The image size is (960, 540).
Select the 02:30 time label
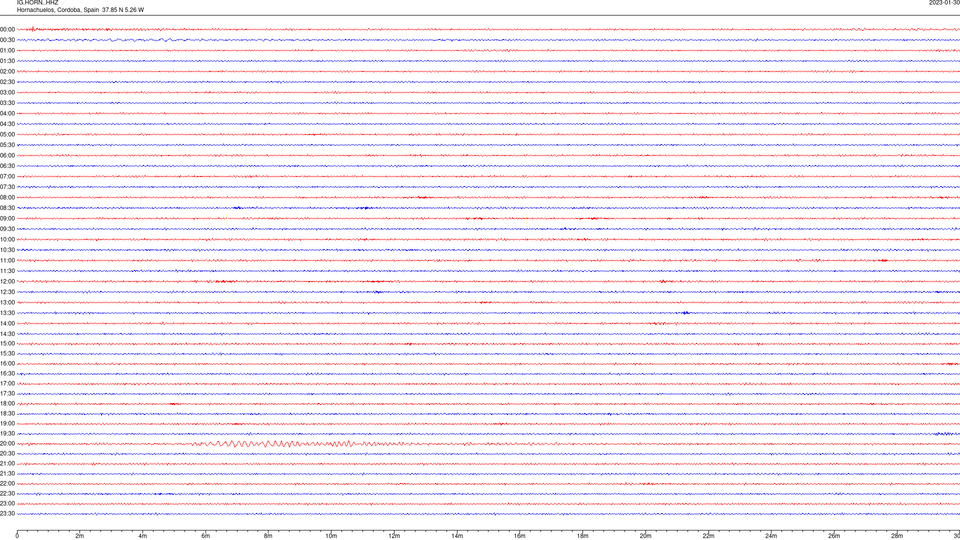(7, 82)
